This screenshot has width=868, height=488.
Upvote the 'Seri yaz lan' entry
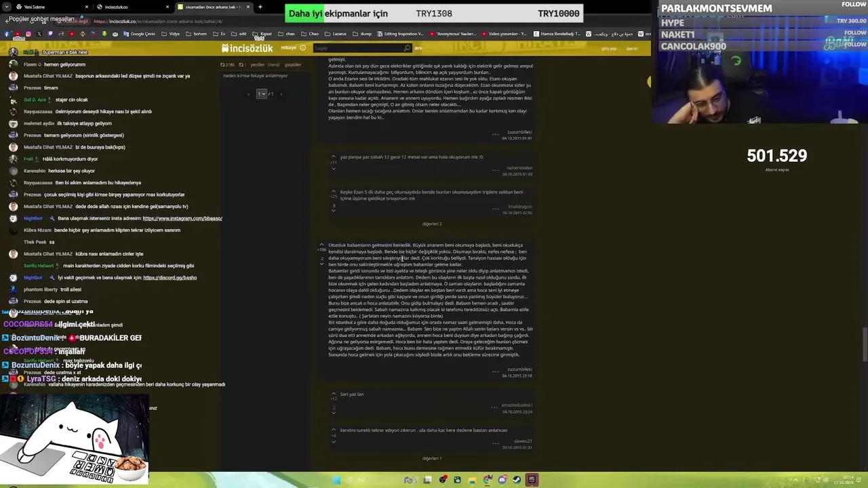pyautogui.click(x=333, y=394)
